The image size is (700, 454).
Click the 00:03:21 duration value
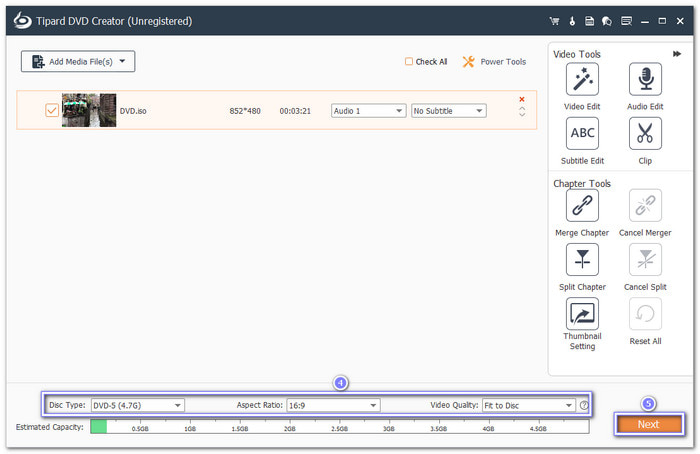point(295,111)
